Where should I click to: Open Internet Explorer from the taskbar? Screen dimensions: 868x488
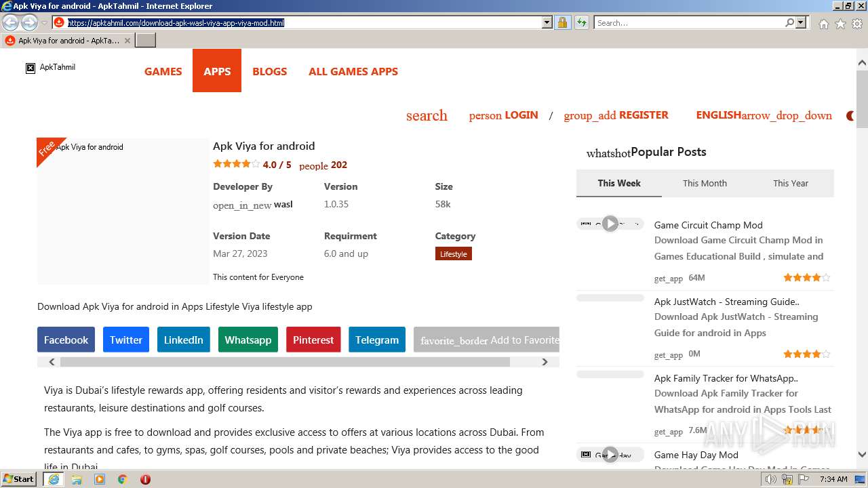[x=54, y=479]
